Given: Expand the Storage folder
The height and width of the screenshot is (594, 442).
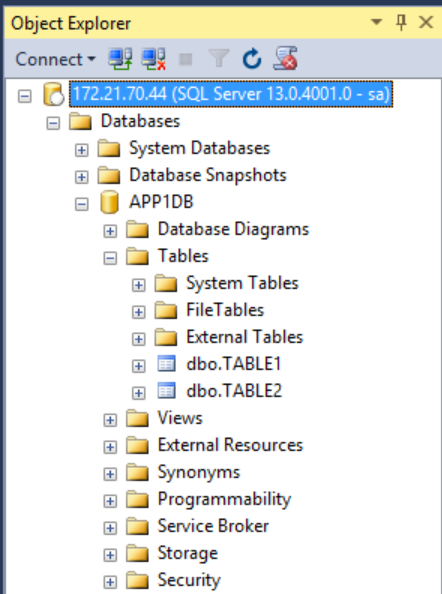Looking at the screenshot, I should click(110, 555).
